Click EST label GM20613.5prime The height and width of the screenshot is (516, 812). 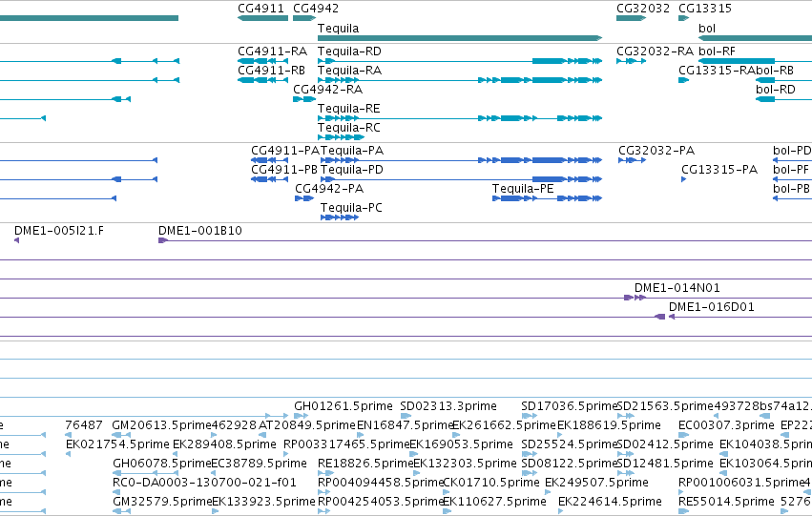pyautogui.click(x=161, y=425)
